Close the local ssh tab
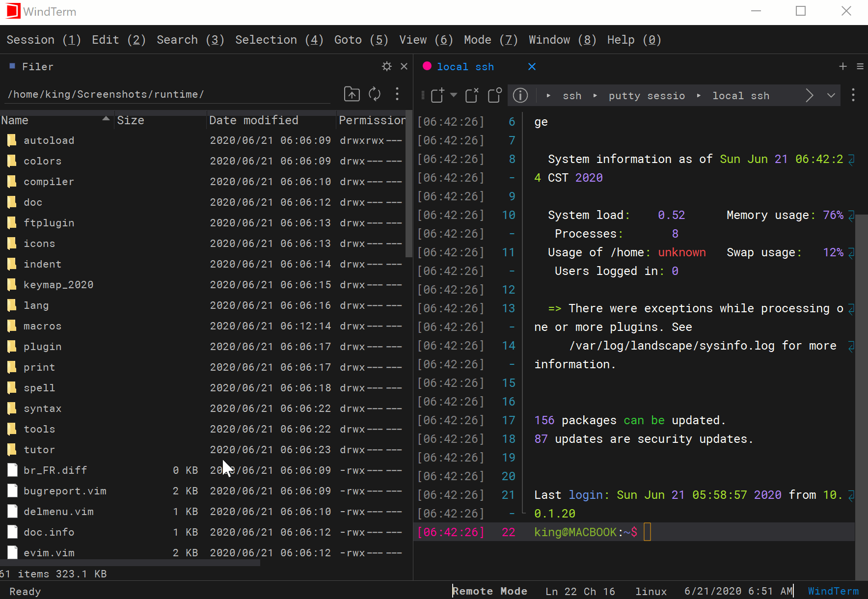Image resolution: width=868 pixels, height=599 pixels. tap(532, 67)
